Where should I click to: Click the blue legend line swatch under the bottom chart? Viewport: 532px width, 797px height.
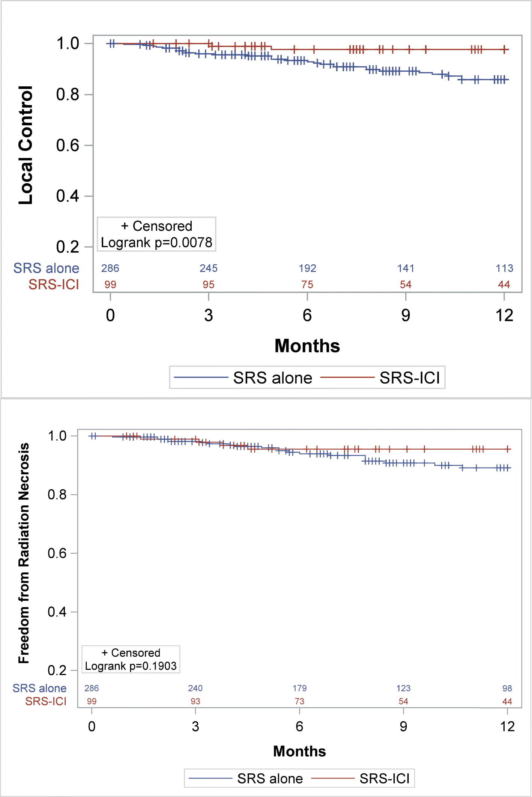210,779
